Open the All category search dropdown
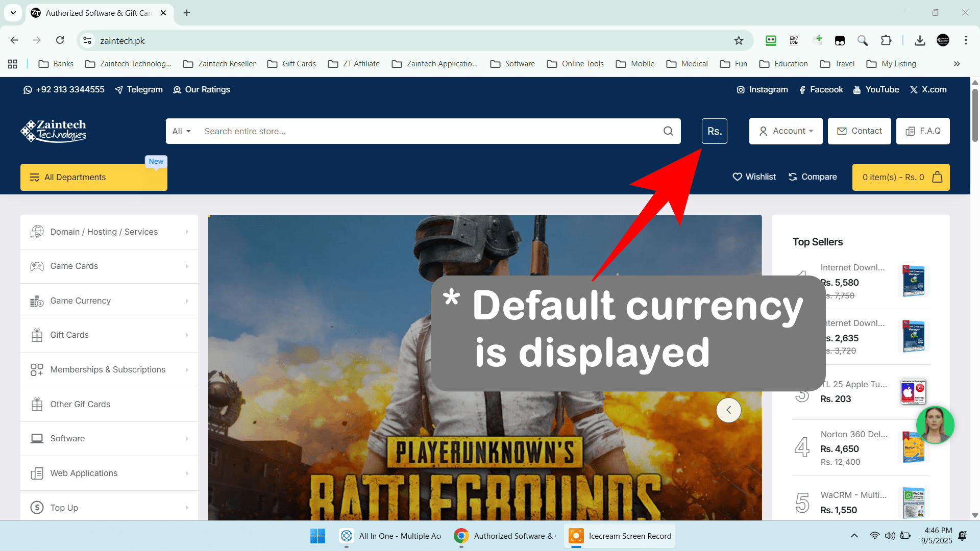980x551 pixels. coord(181,131)
